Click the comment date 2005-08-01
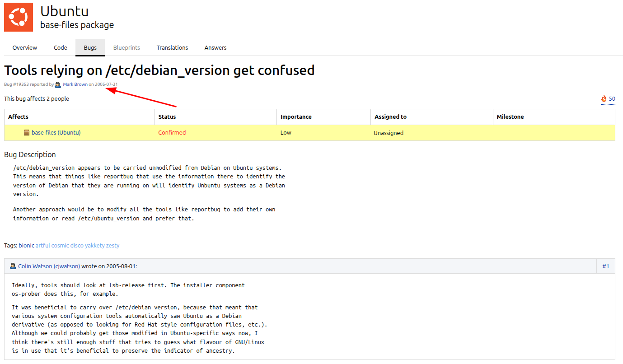This screenshot has height=364, width=623. (x=121, y=266)
